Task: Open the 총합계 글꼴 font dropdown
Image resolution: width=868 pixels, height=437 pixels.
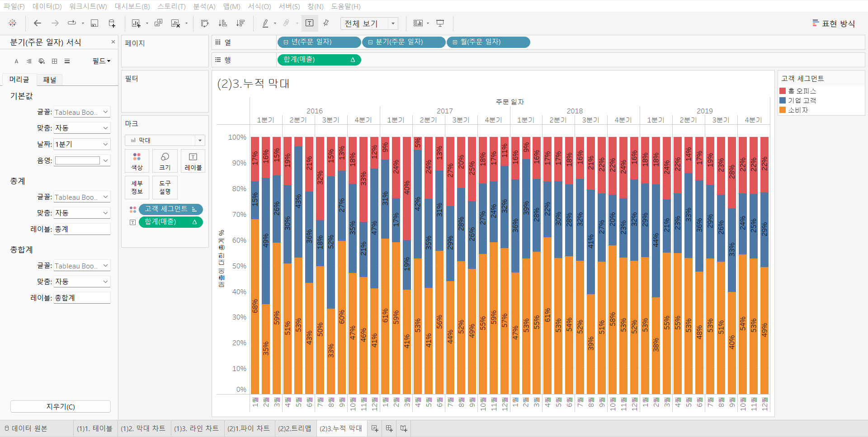Action: [82, 266]
